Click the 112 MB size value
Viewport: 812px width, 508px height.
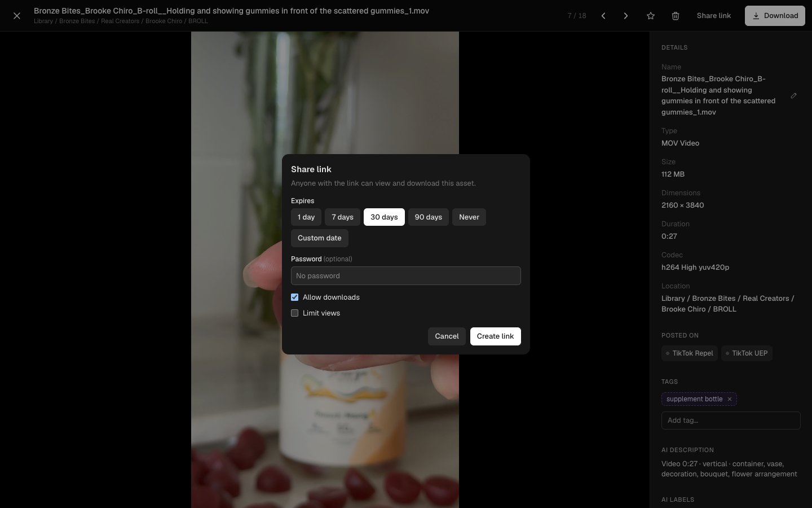673,174
